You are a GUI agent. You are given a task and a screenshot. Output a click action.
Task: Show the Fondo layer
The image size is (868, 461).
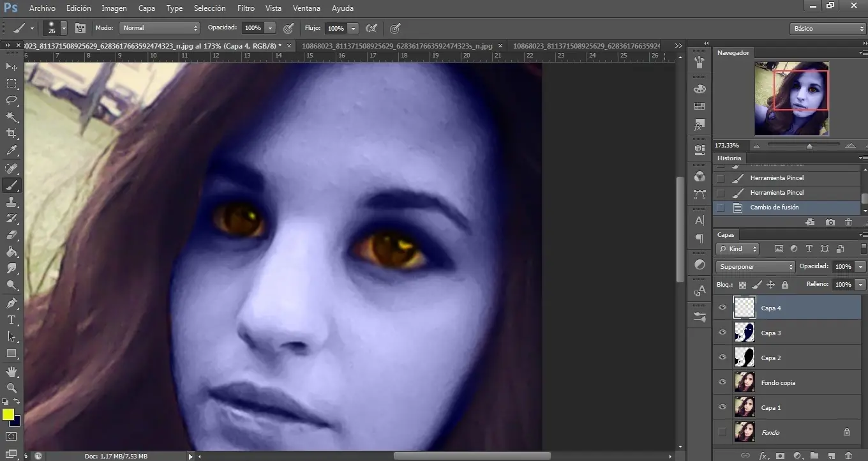(x=722, y=432)
